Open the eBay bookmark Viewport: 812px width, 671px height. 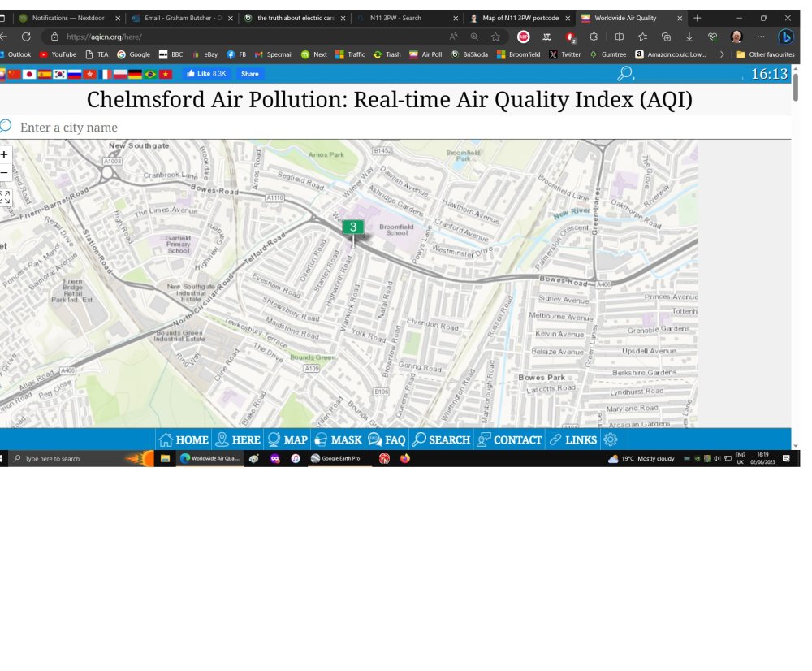coord(205,54)
